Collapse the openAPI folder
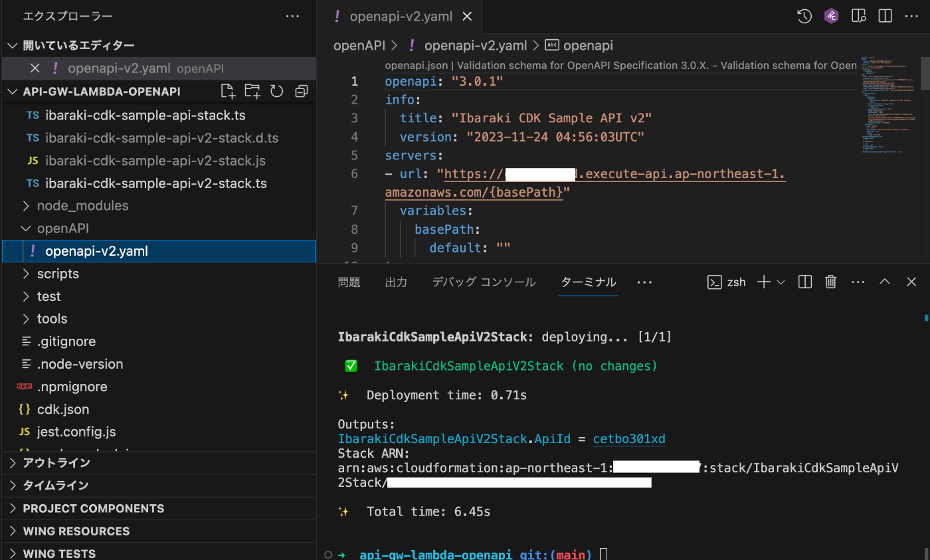Screen dimensions: 930x560 [26, 229]
